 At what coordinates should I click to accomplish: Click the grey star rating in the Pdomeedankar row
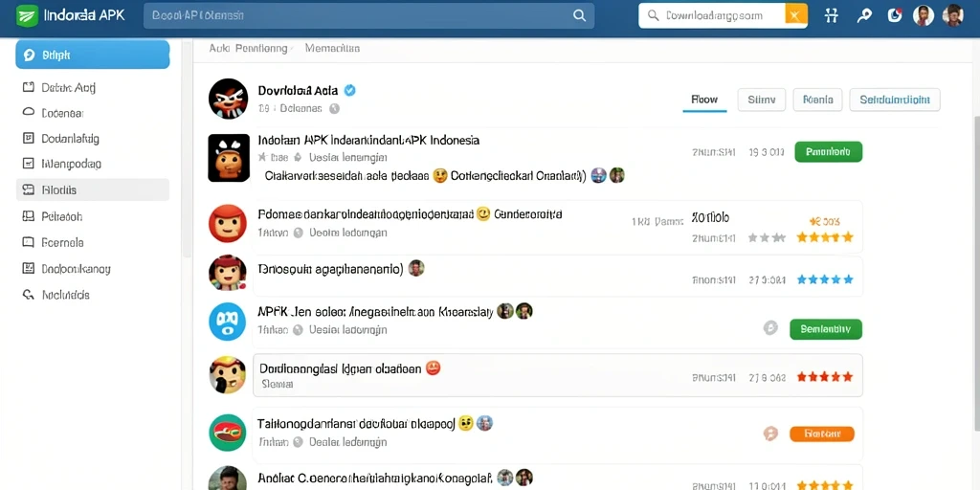pyautogui.click(x=767, y=237)
